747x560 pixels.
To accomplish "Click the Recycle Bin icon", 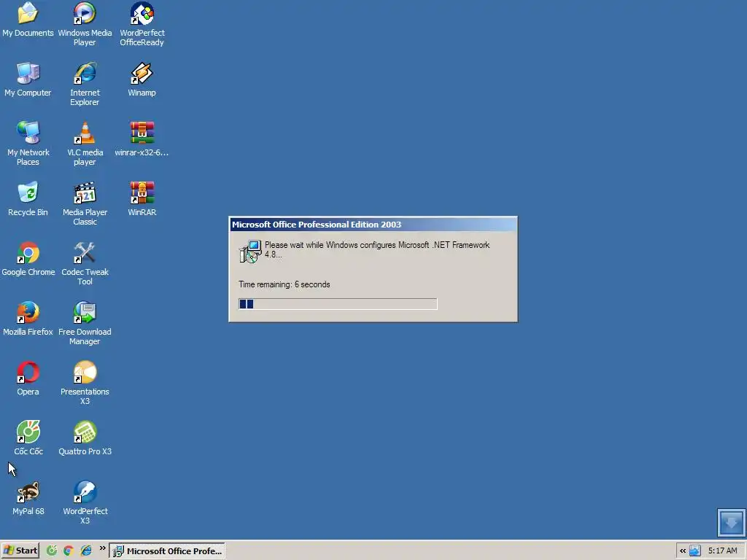I will 28,199.
